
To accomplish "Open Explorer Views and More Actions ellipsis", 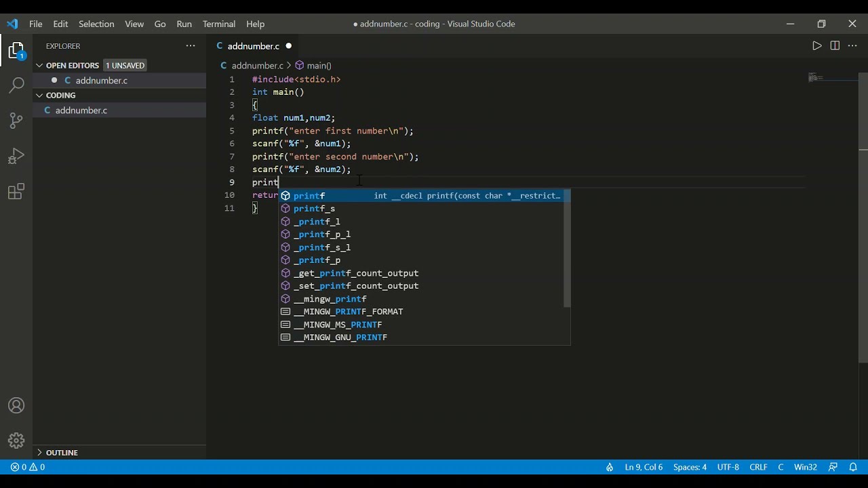I will 191,46.
